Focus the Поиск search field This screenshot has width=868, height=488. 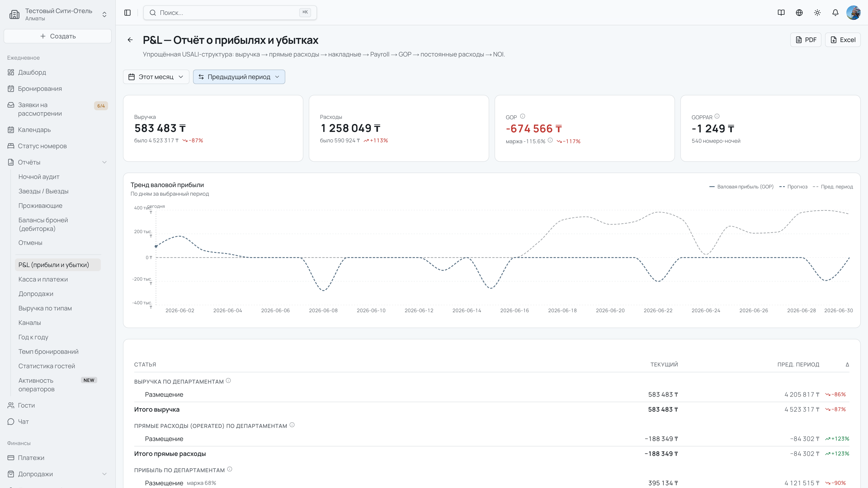230,13
